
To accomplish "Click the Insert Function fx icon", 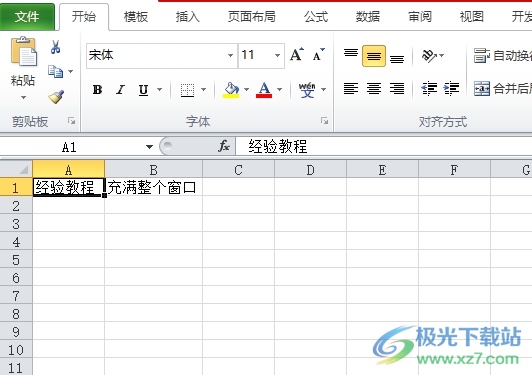I will [x=224, y=146].
